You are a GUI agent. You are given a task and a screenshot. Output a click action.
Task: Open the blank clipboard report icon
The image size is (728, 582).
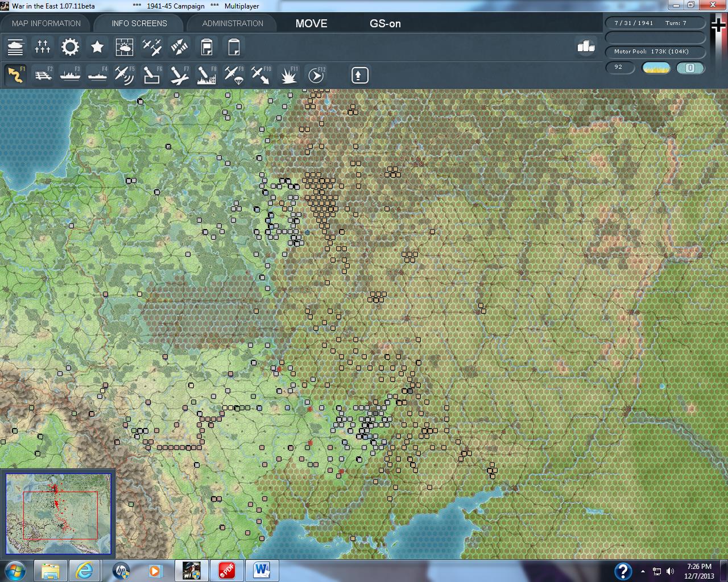234,47
